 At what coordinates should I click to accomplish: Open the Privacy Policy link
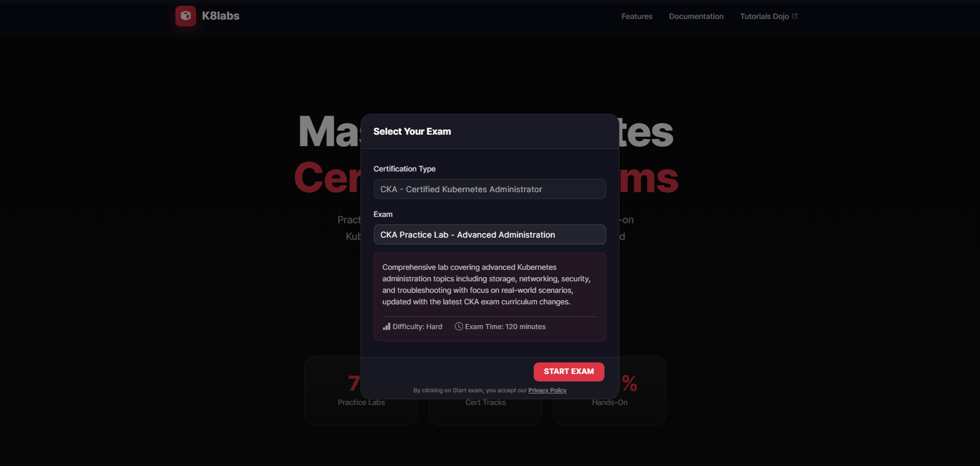(x=547, y=391)
